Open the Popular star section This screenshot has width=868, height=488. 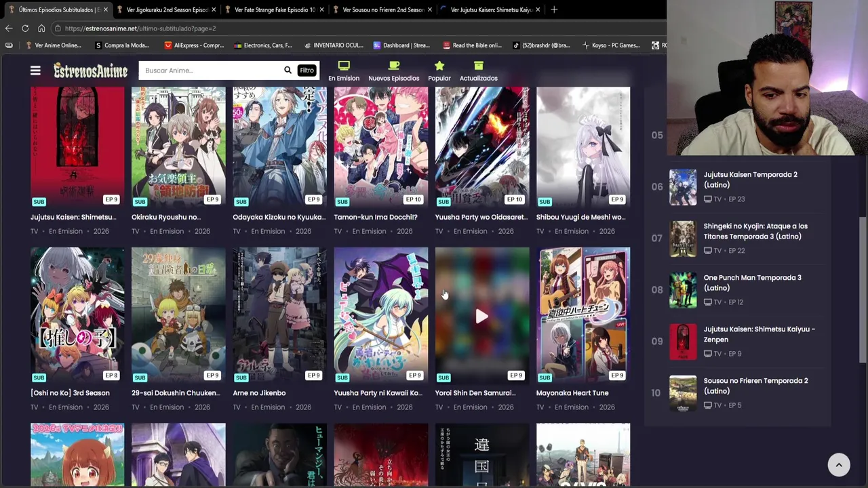pos(439,70)
